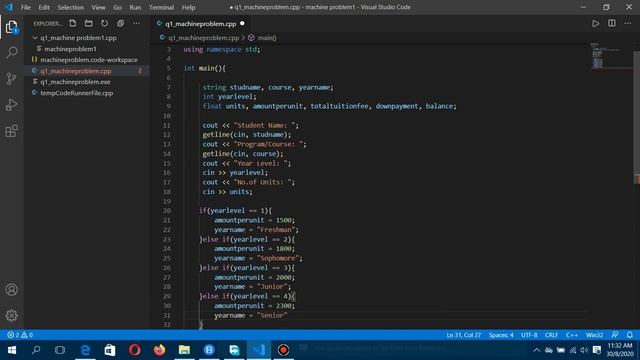Open the machineproblem1 file in Explorer
This screenshot has width=640, height=360.
point(86,49)
